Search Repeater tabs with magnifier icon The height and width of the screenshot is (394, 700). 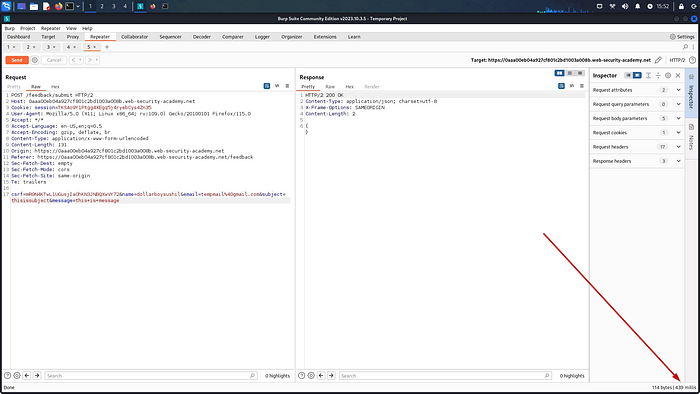[x=685, y=47]
